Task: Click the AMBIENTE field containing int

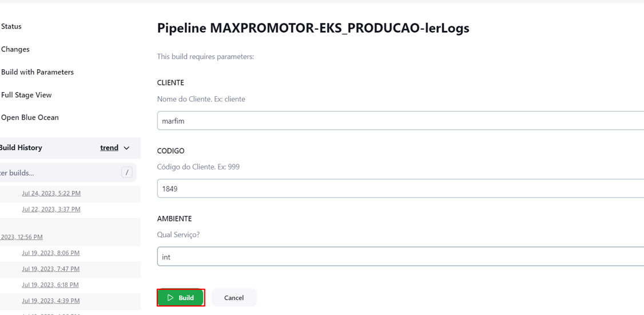Action: click(400, 257)
